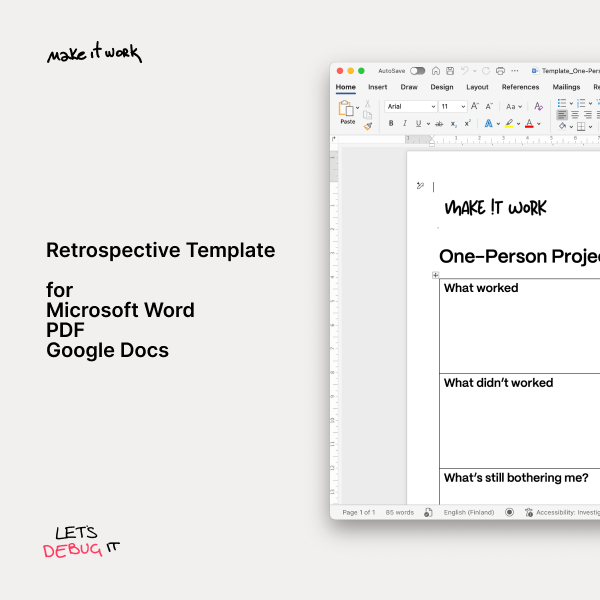Click the first line indent marker on ruler

432,137
